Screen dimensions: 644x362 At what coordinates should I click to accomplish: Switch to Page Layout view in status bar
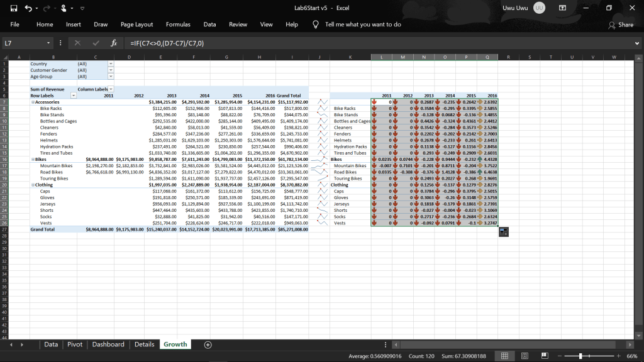[x=523, y=356]
